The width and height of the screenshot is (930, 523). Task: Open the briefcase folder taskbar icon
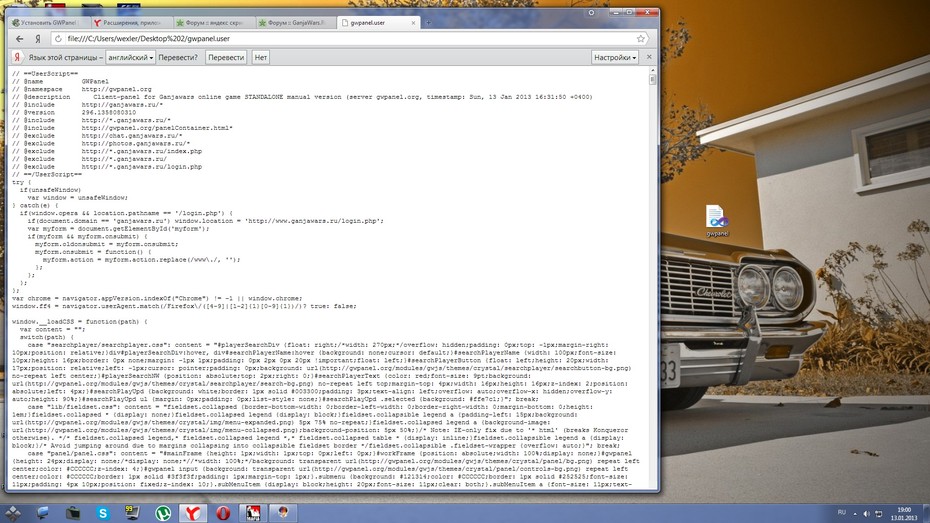click(72, 513)
